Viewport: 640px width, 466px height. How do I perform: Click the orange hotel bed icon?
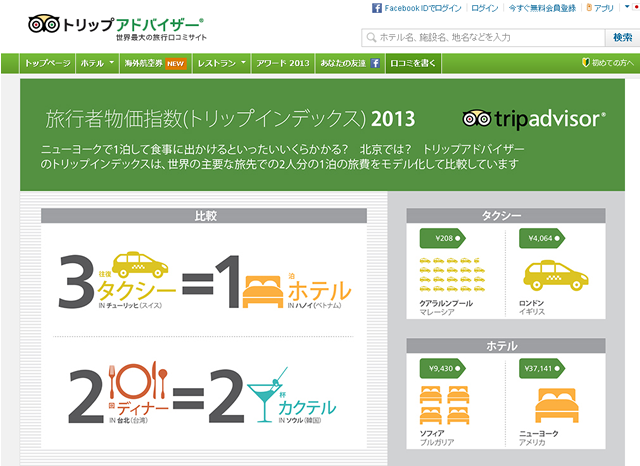[264, 288]
